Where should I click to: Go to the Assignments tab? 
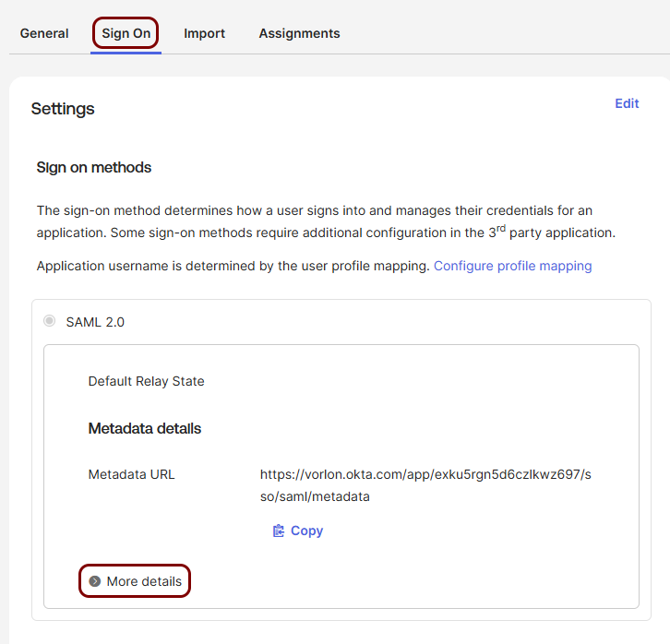[x=300, y=33]
